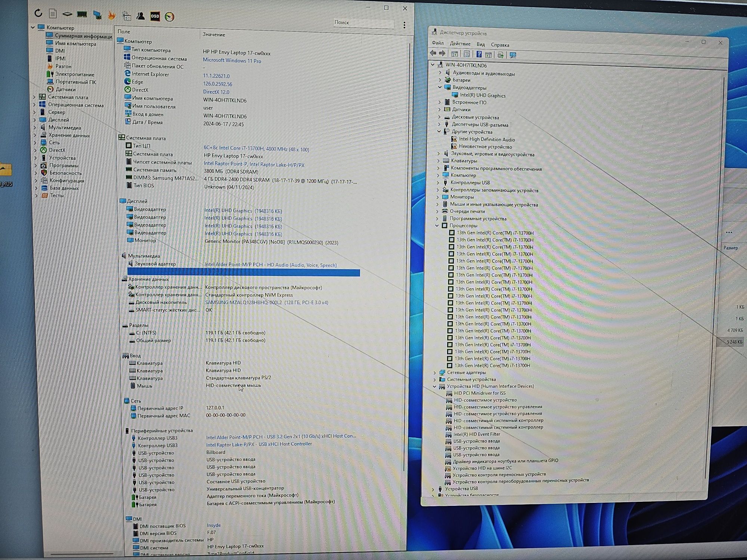Image resolution: width=747 pixels, height=560 pixels.
Task: Toggle the action pane icon in Device Manager
Action: [x=488, y=55]
